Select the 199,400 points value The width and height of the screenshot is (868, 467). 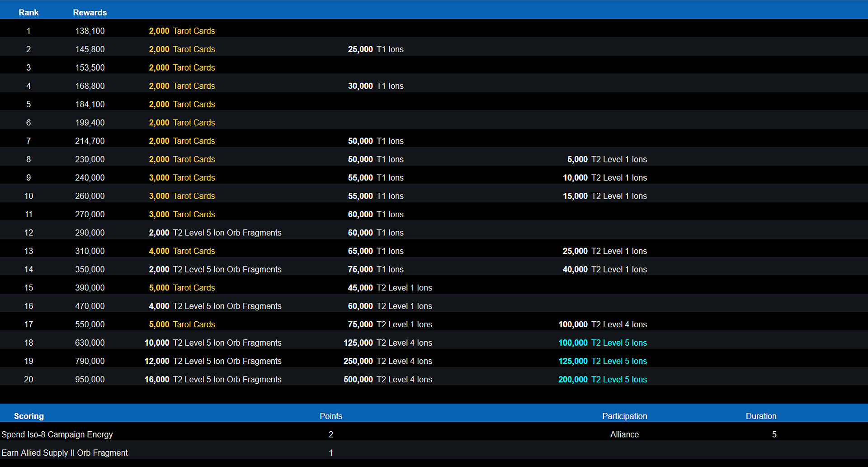90,123
